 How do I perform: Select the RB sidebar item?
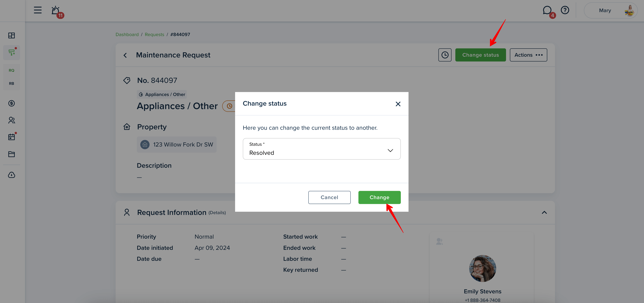click(x=12, y=83)
